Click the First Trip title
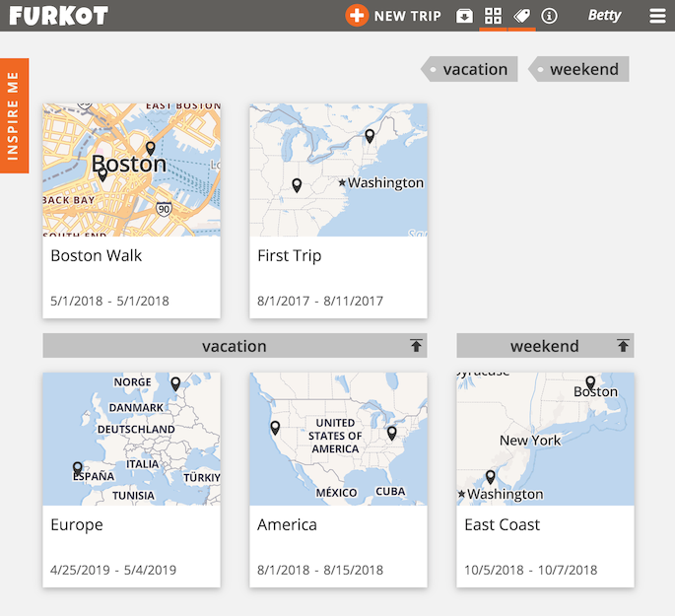The width and height of the screenshot is (675, 616). pos(290,255)
